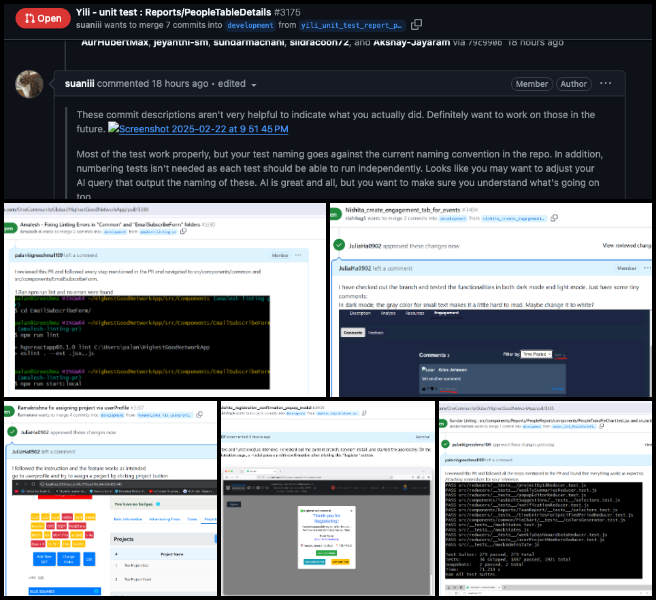Click the suaniii username on the comment
This screenshot has width=656, height=600.
(x=79, y=84)
